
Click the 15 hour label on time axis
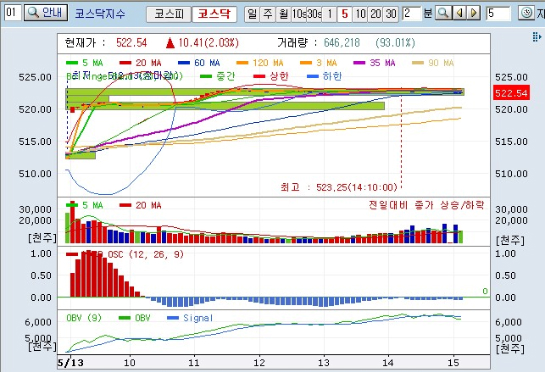coord(453,363)
